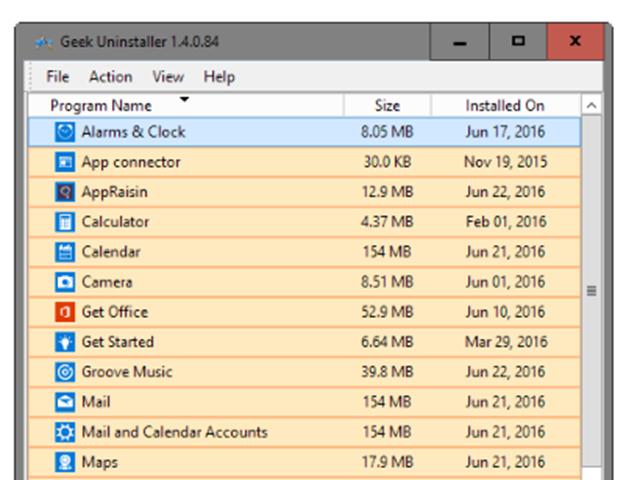Screen dimensions: 640x480
Task: Select the Get Started entry
Action: 117,342
